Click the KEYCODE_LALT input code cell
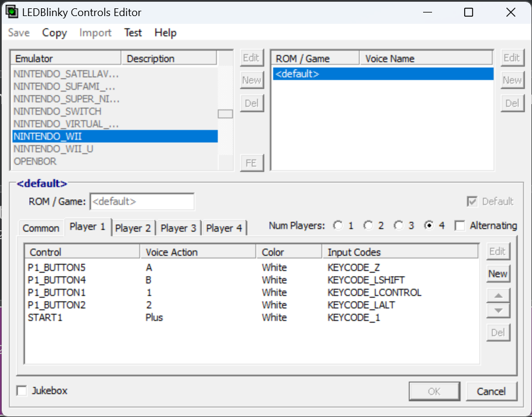Viewport: 532px width, 417px height. click(361, 305)
